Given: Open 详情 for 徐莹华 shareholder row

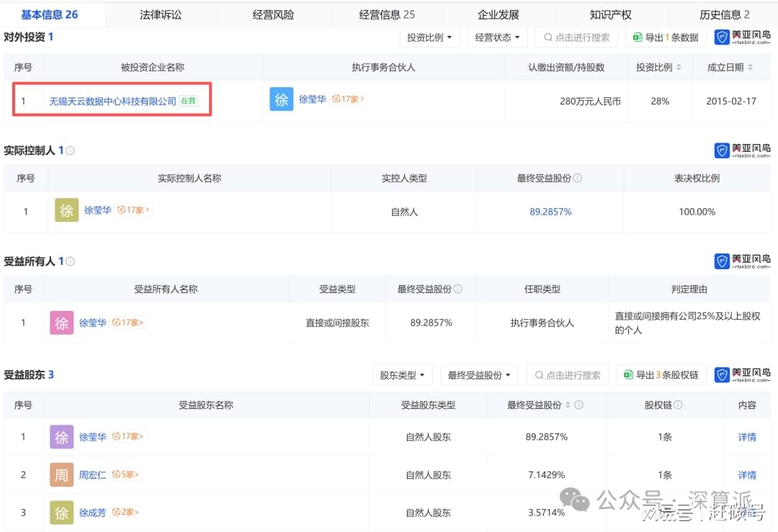Looking at the screenshot, I should click(747, 437).
